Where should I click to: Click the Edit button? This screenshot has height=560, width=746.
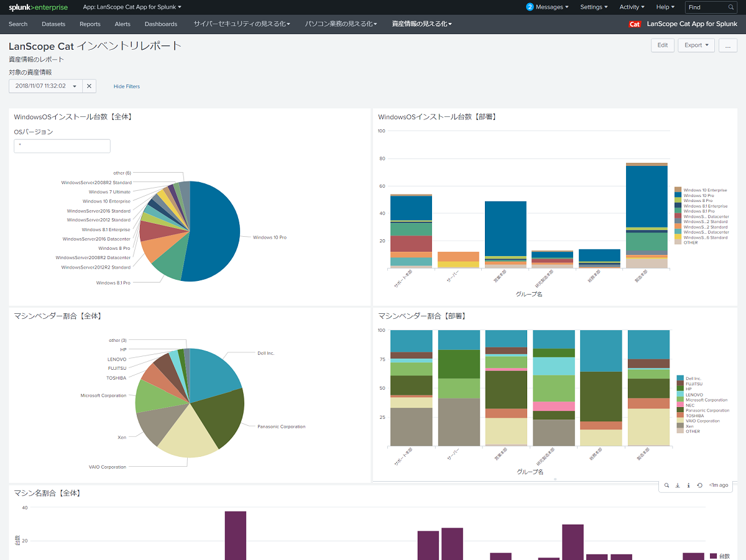[662, 45]
